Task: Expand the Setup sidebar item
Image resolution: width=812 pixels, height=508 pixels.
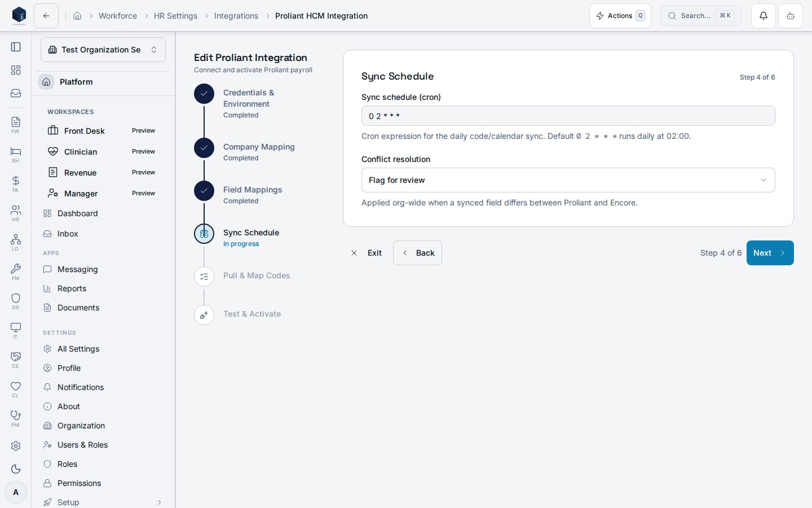Action: pos(103,502)
